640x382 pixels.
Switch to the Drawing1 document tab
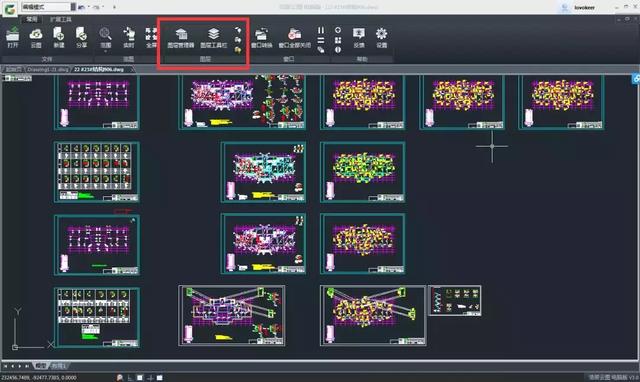click(48, 69)
